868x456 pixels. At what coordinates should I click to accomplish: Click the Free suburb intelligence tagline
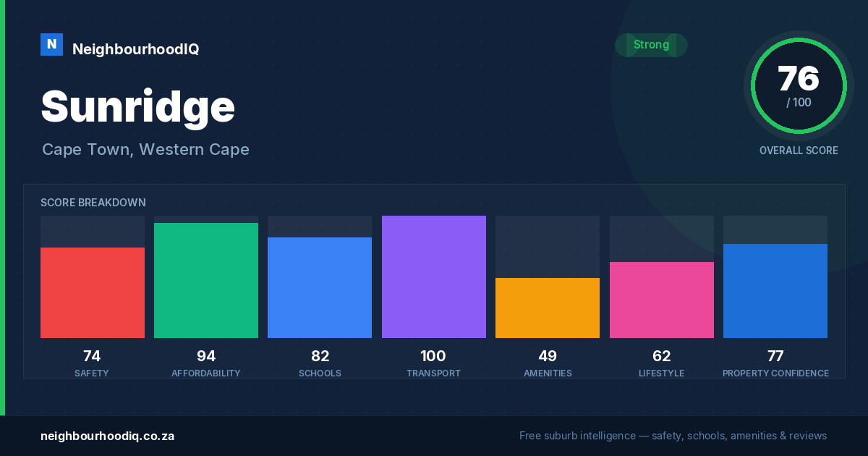673,436
